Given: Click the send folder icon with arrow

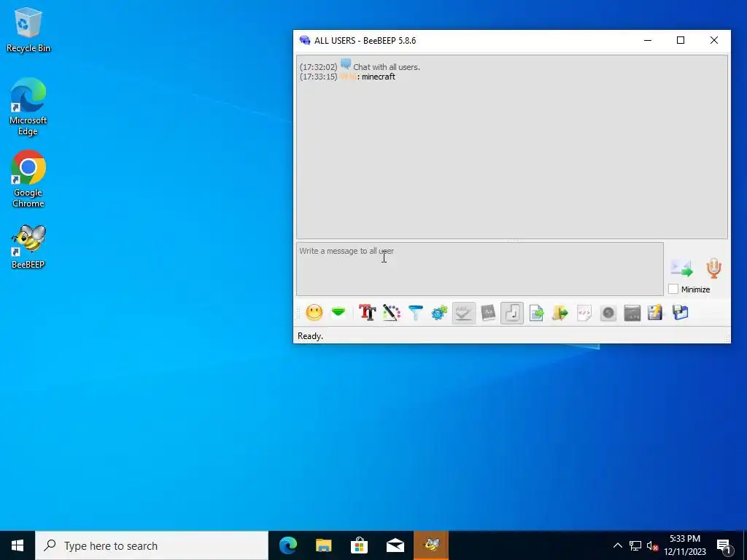Looking at the screenshot, I should pyautogui.click(x=560, y=313).
